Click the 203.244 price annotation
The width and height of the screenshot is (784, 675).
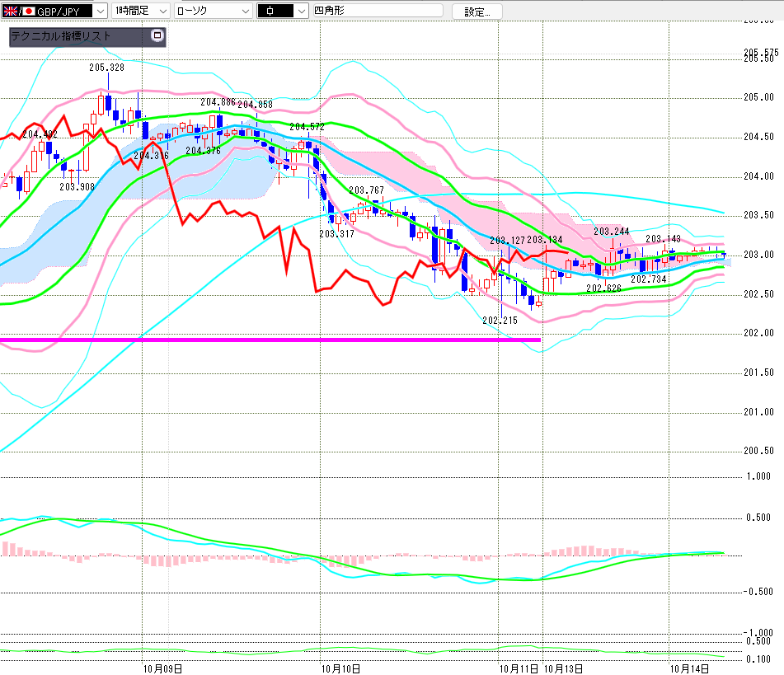pos(611,232)
